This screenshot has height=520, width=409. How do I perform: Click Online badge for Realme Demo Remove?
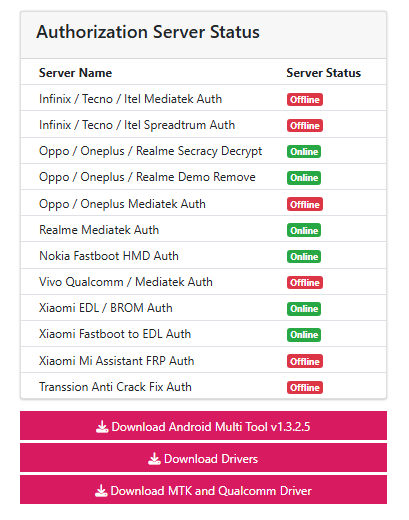pos(304,178)
